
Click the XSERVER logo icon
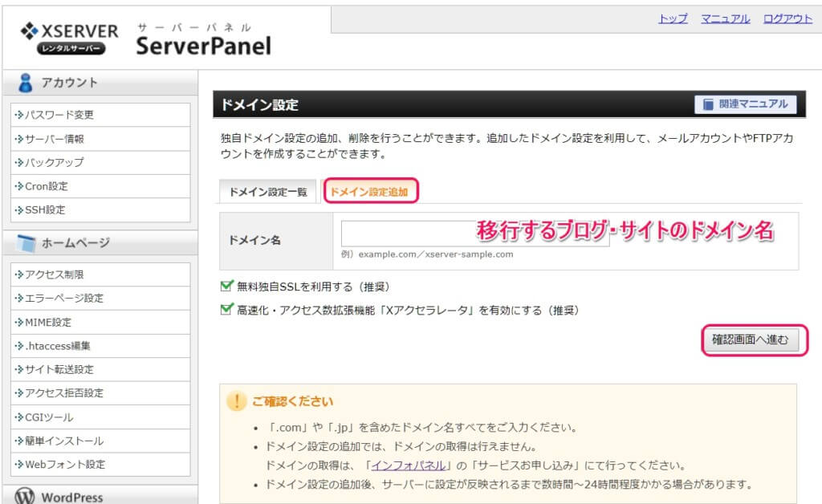coord(31,31)
